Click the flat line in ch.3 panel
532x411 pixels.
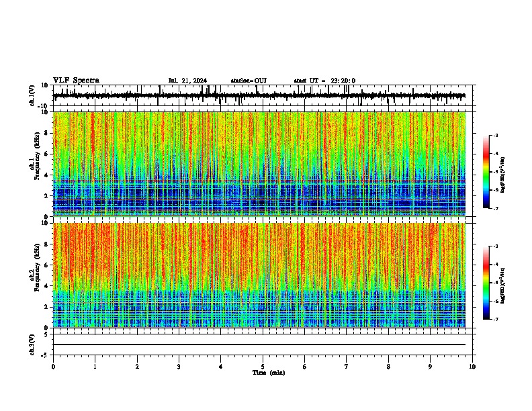pyautogui.click(x=259, y=345)
